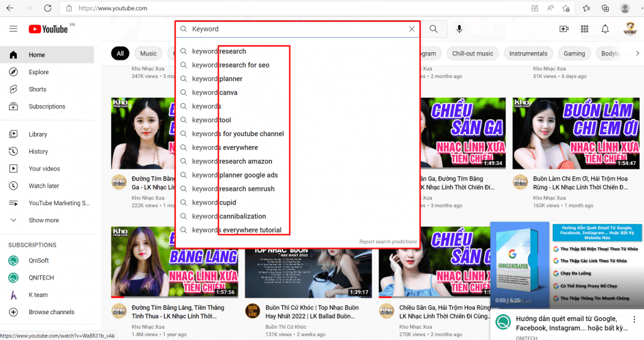
Task: Select Chill-out music chip
Action: coord(472,54)
